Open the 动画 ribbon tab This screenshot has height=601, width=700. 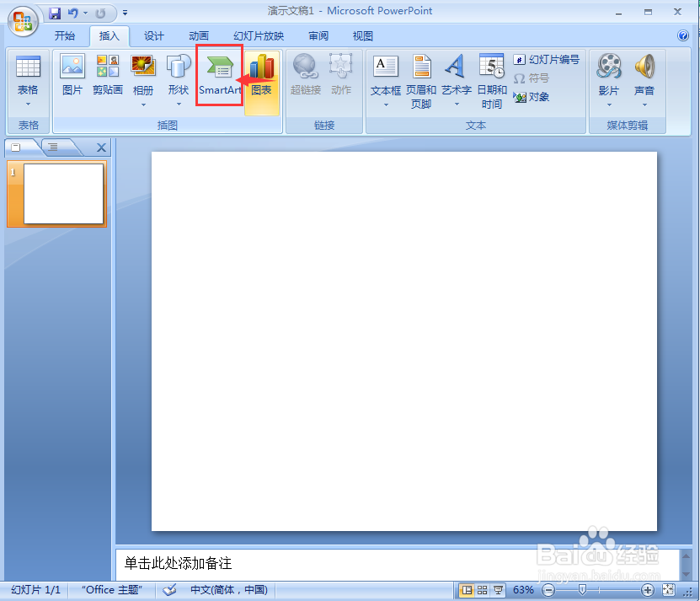[199, 35]
